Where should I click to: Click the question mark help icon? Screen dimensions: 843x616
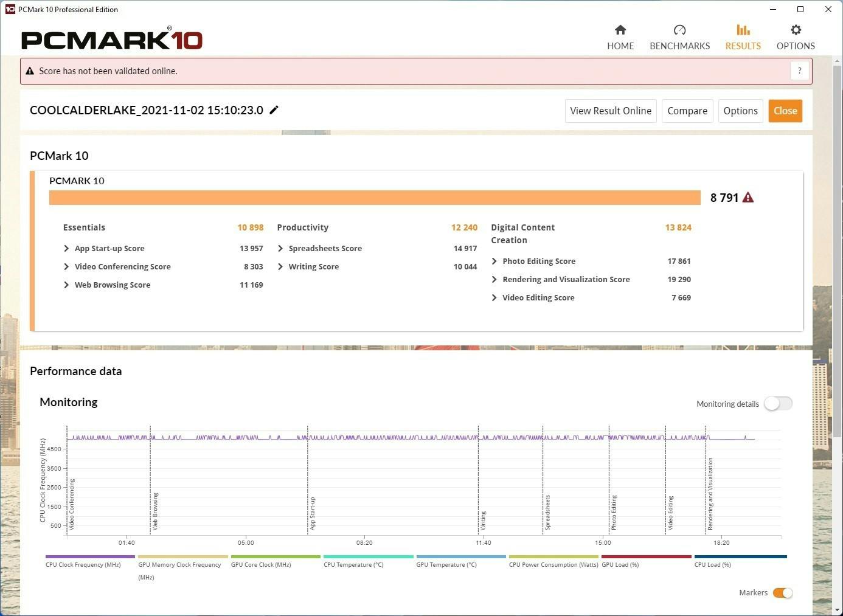[799, 71]
